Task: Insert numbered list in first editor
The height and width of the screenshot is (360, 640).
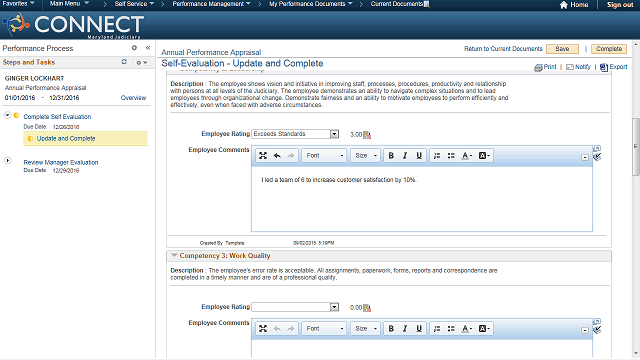Action: [437, 156]
